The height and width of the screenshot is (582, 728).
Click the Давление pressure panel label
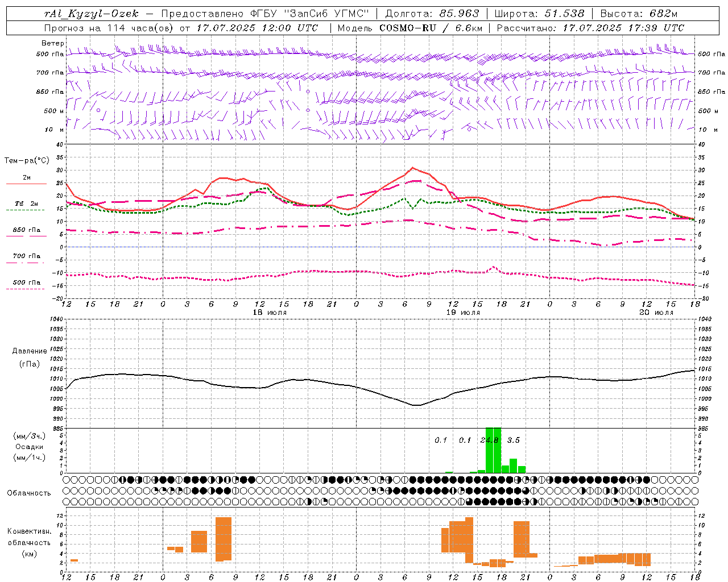[30, 351]
